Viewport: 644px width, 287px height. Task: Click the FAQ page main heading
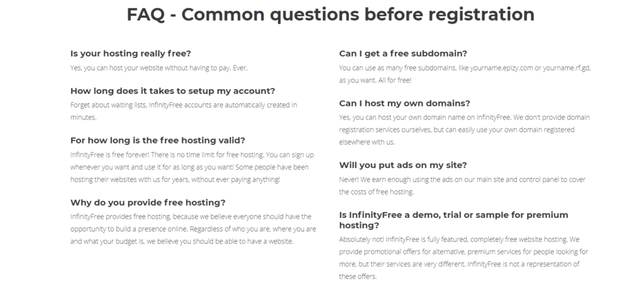[330, 14]
